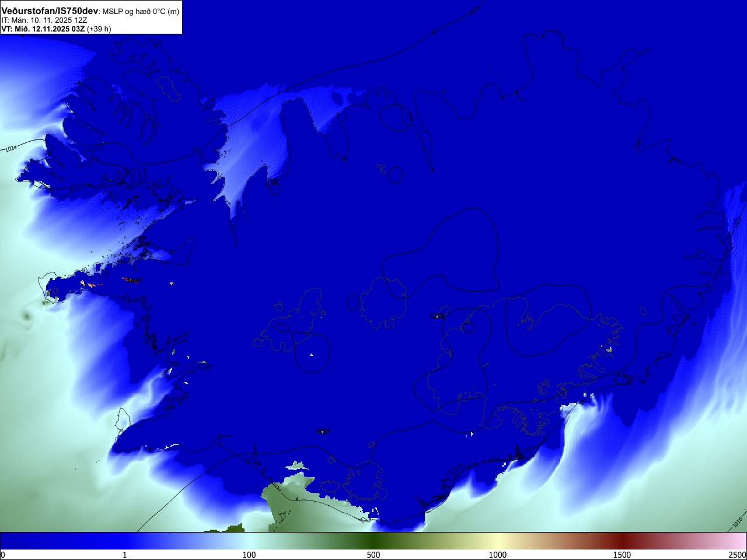
Task: Click the legend value 1
Action: pos(124,555)
